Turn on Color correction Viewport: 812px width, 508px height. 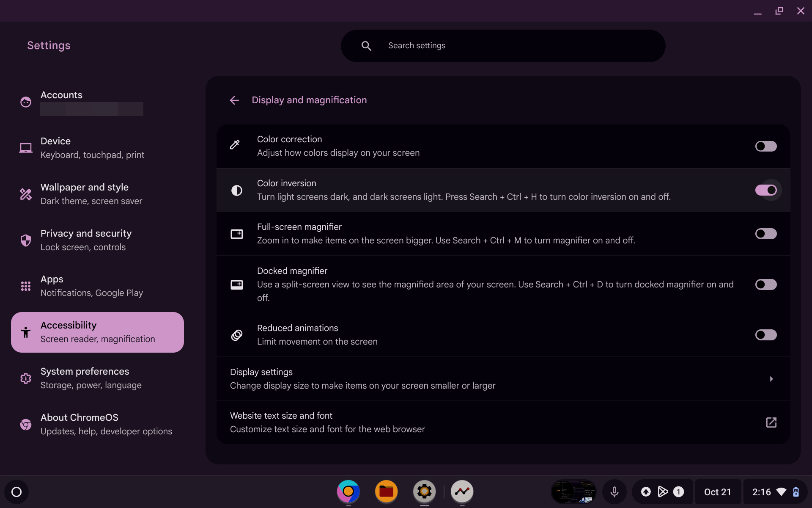[x=766, y=146]
